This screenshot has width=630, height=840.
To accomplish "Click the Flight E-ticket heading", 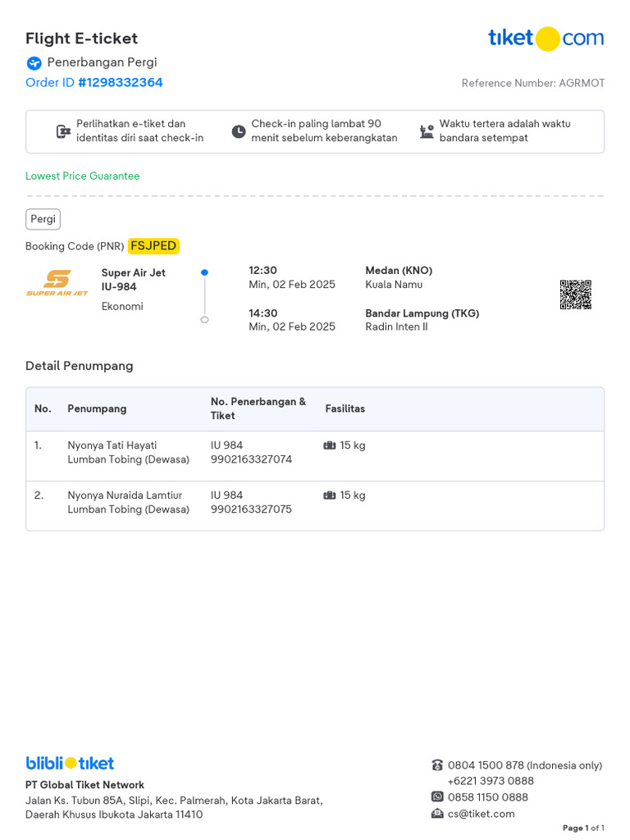I will coord(81,39).
